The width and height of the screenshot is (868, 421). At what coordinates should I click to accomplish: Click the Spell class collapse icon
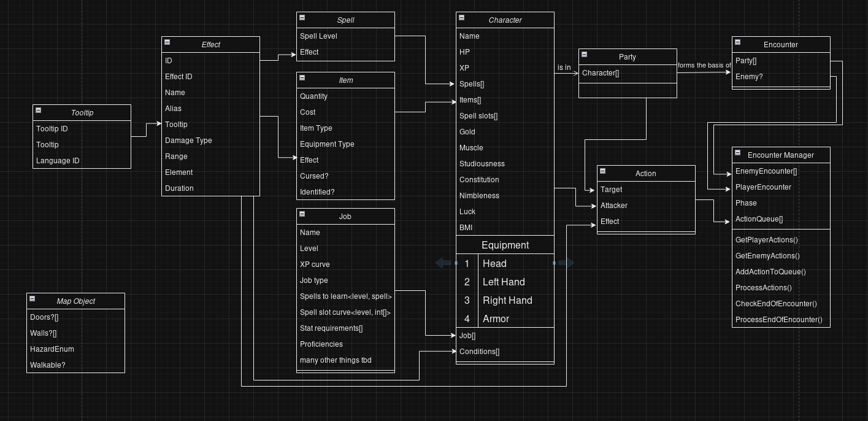coord(302,18)
